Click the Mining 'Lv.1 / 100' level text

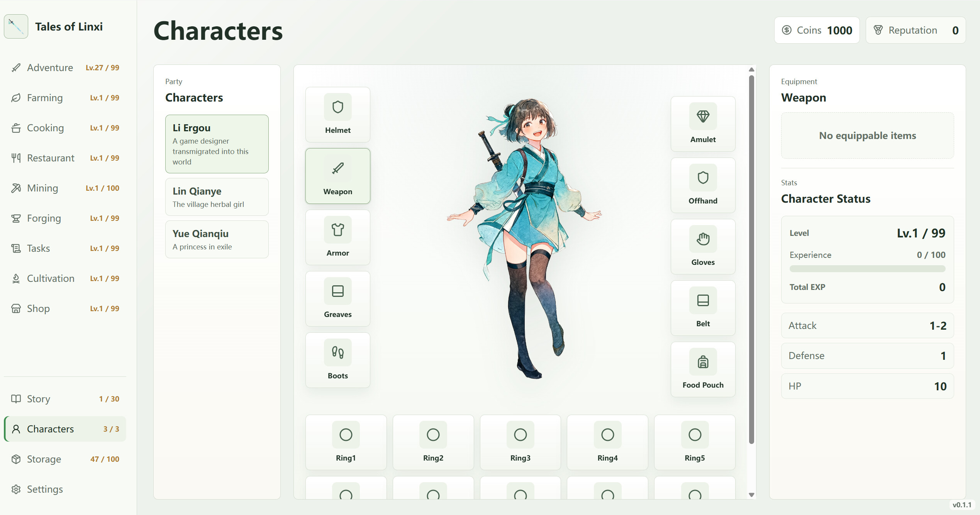point(102,188)
